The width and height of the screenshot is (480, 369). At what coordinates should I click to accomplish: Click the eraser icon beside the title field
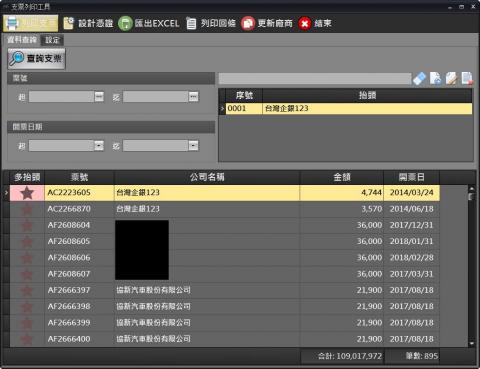tap(419, 79)
